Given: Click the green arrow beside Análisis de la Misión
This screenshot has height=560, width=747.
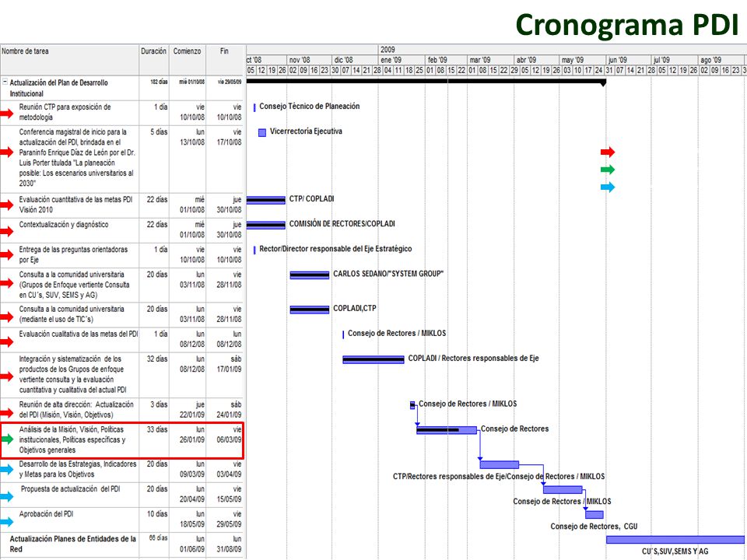Looking at the screenshot, I should coord(8,439).
